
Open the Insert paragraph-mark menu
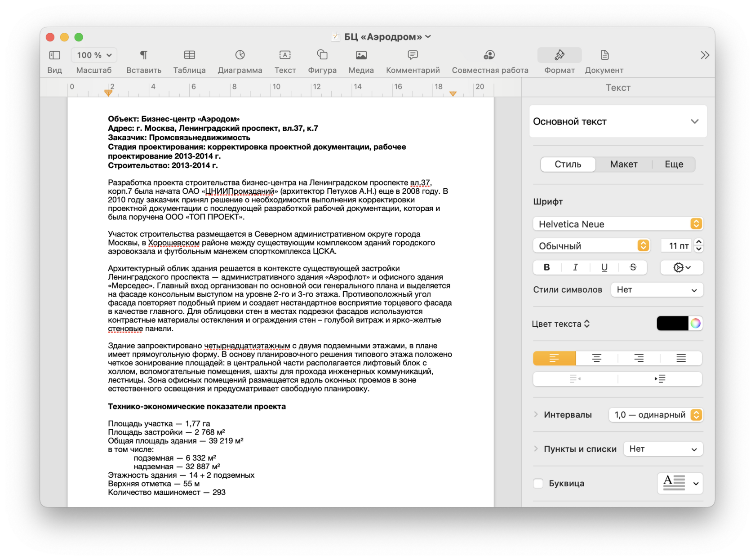point(143,55)
